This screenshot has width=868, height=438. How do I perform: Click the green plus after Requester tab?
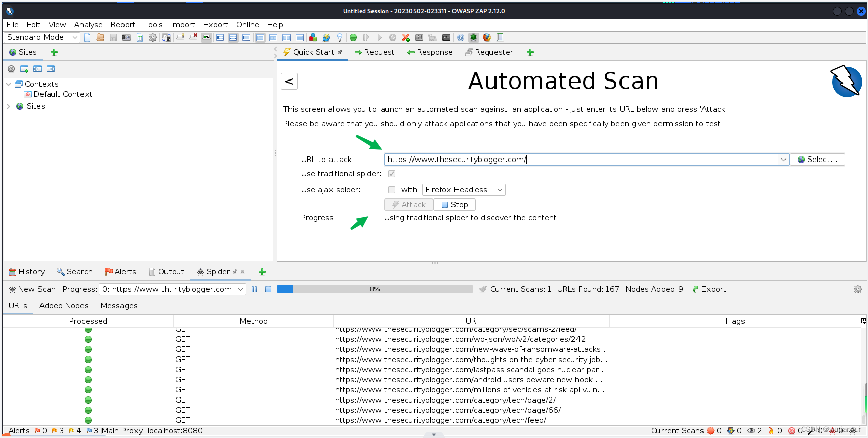click(530, 52)
